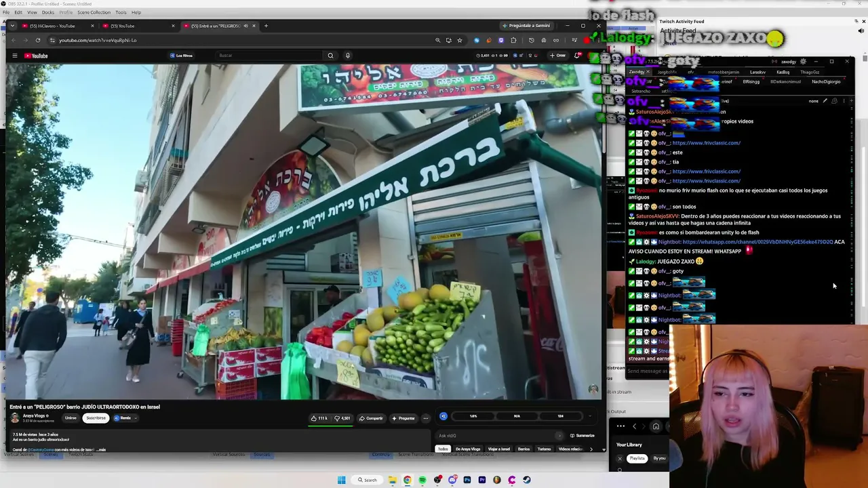Reload the page in the browser
This screenshot has width=868, height=488.
point(38,40)
